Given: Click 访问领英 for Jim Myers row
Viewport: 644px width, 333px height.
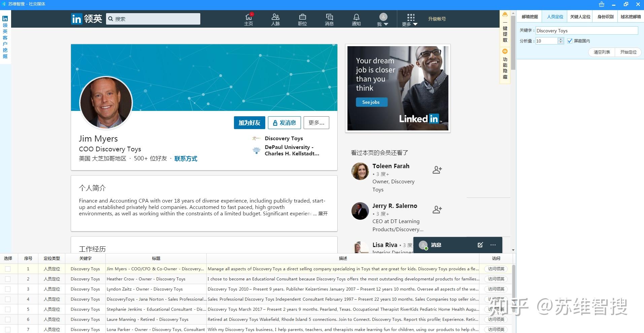Looking at the screenshot, I should (496, 269).
